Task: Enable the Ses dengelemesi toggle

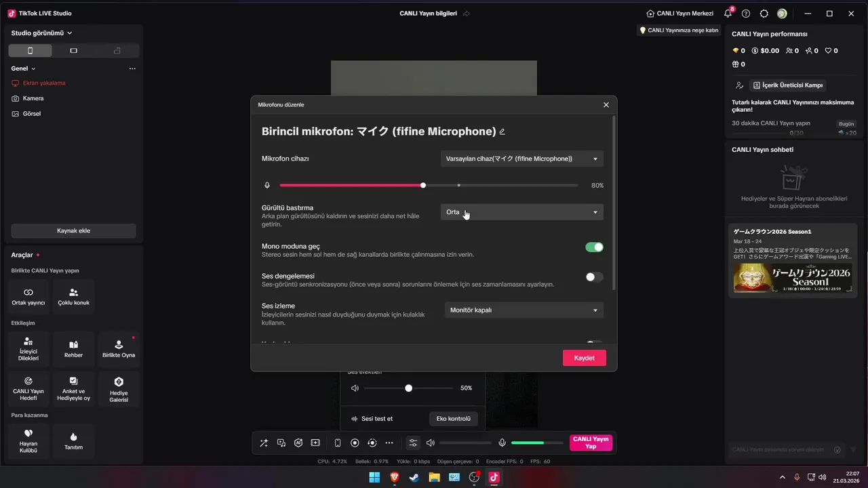Action: point(594,277)
